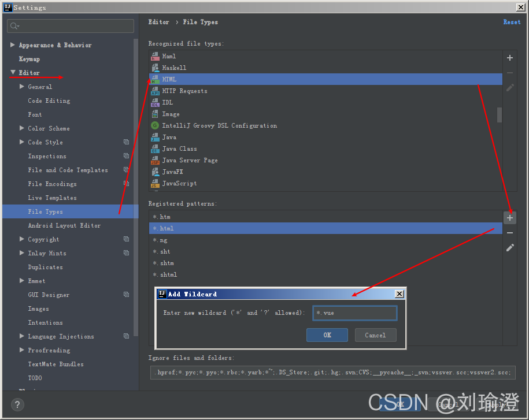Click the IDL file type icon
Image resolution: width=529 pixels, height=420 pixels.
[x=155, y=102]
